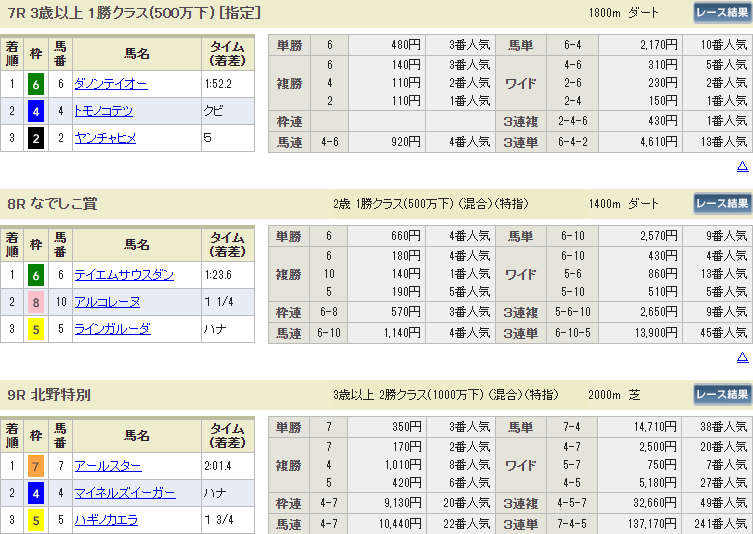
Task: Select 9R 枠連 payout 9,130円
Action: coord(402,503)
